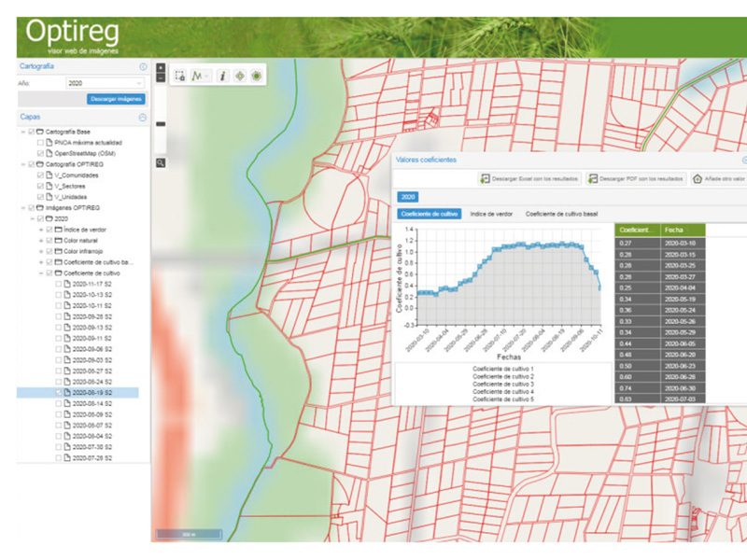This screenshot has height=560, width=747.
Task: Click the Fecha column header in table
Action: [674, 229]
